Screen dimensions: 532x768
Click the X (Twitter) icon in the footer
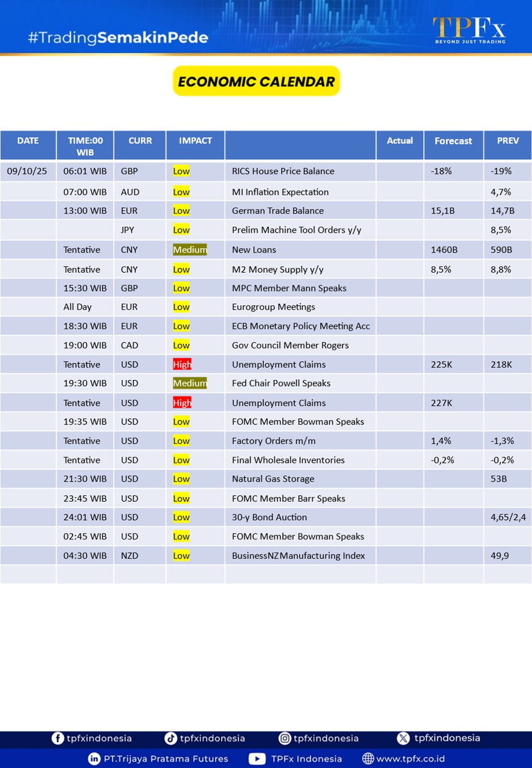[x=403, y=738]
